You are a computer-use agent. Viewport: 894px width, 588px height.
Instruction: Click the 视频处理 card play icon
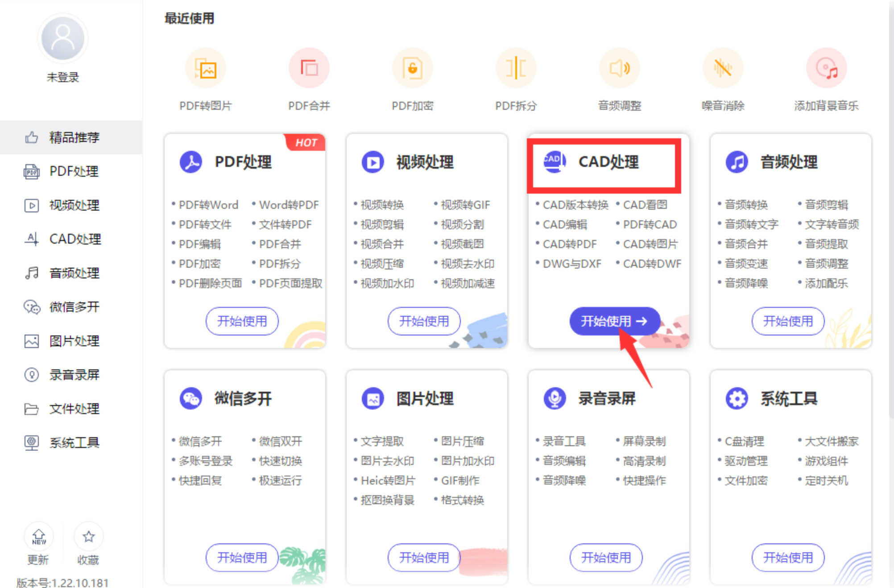click(x=373, y=162)
